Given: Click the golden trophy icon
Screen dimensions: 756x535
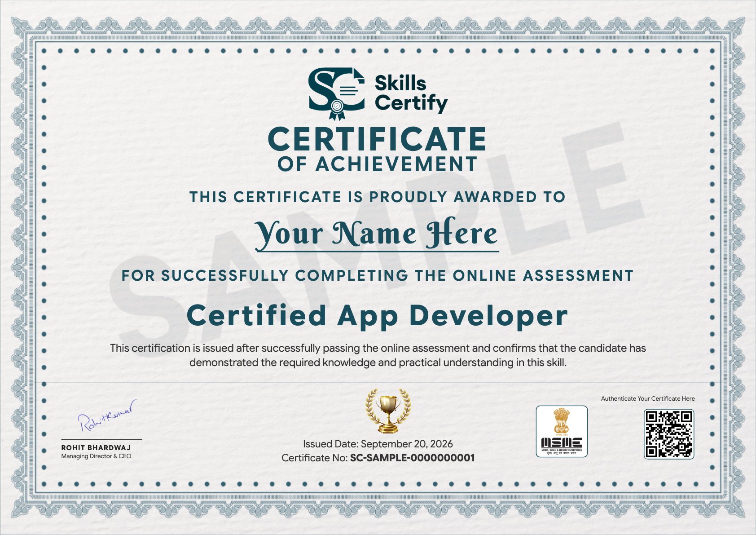Looking at the screenshot, I should [388, 411].
